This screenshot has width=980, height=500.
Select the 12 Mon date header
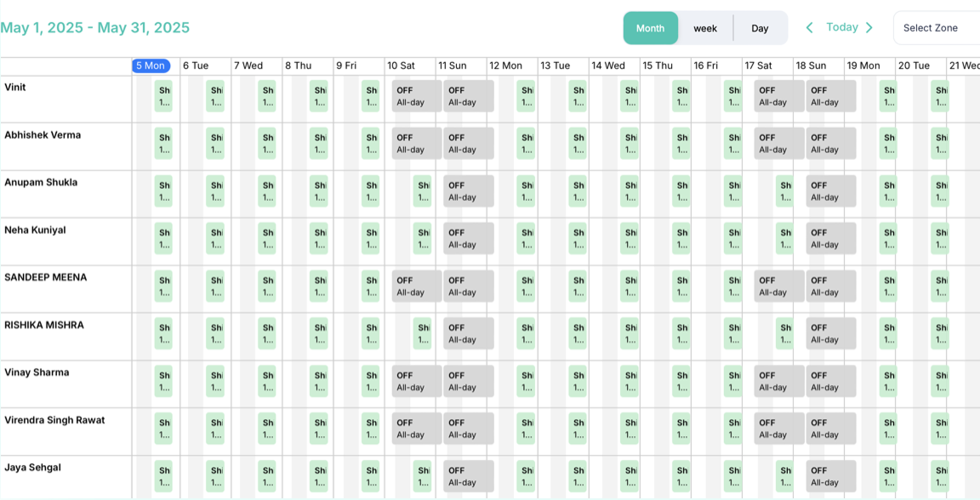[505, 65]
